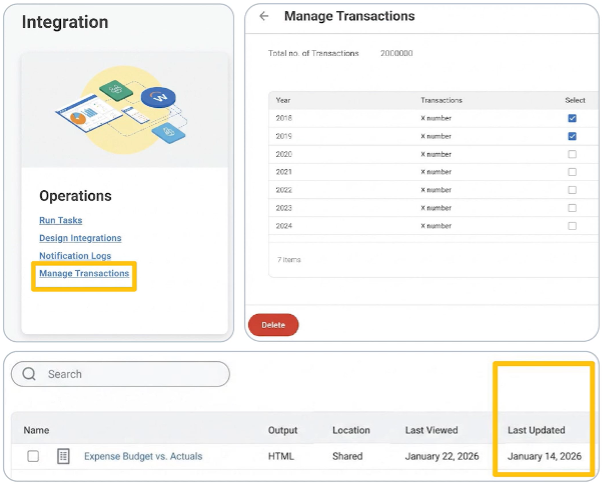Image resolution: width=604 pixels, height=484 pixels.
Task: Open Design Integrations link
Action: [80, 238]
